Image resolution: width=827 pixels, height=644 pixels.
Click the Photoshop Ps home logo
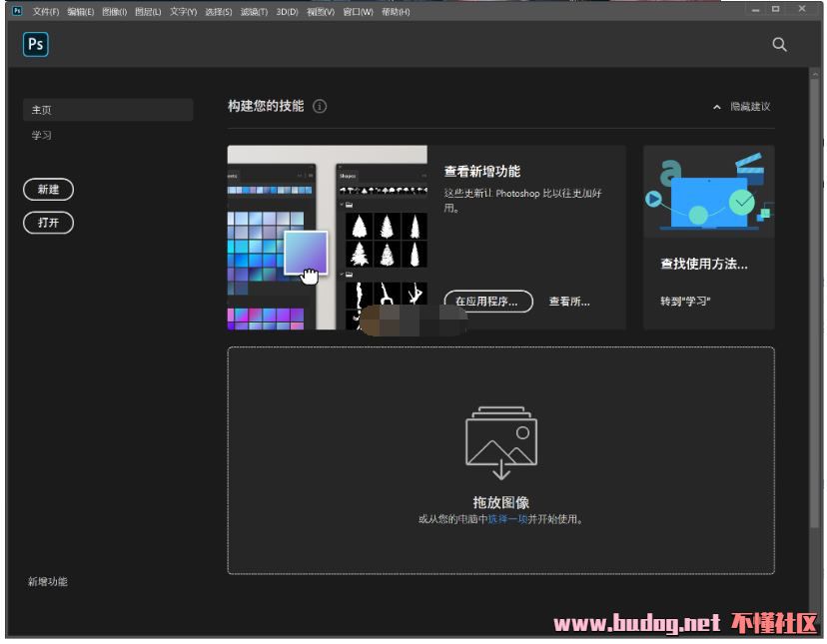35,44
